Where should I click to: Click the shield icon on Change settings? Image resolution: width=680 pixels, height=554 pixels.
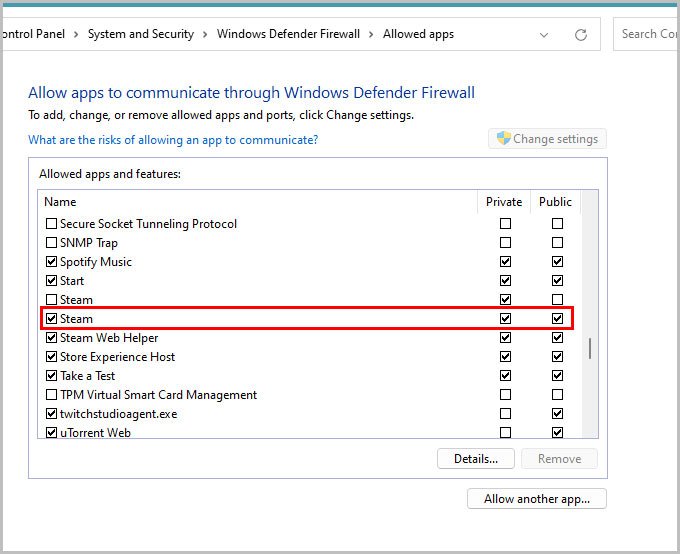(x=503, y=138)
